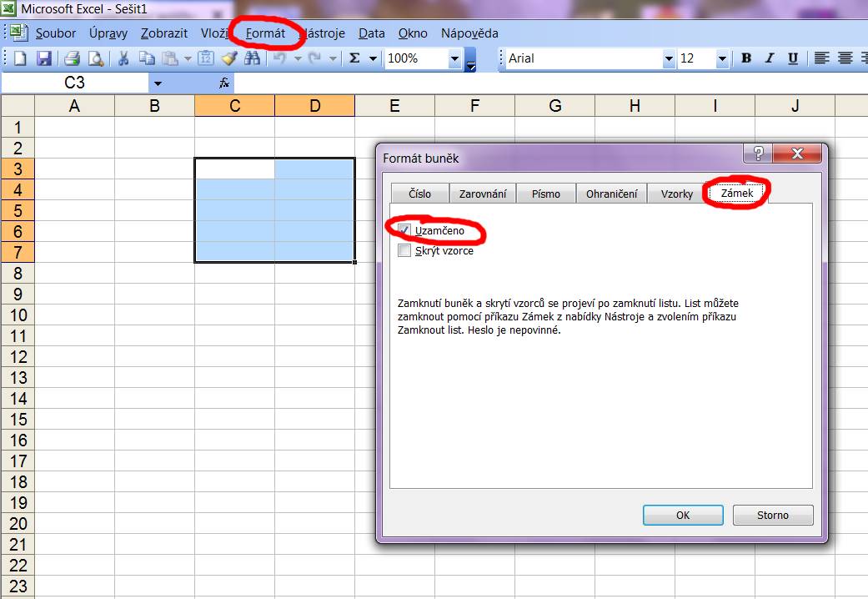Open the Soubor menu
The width and height of the screenshot is (868, 599).
point(56,33)
